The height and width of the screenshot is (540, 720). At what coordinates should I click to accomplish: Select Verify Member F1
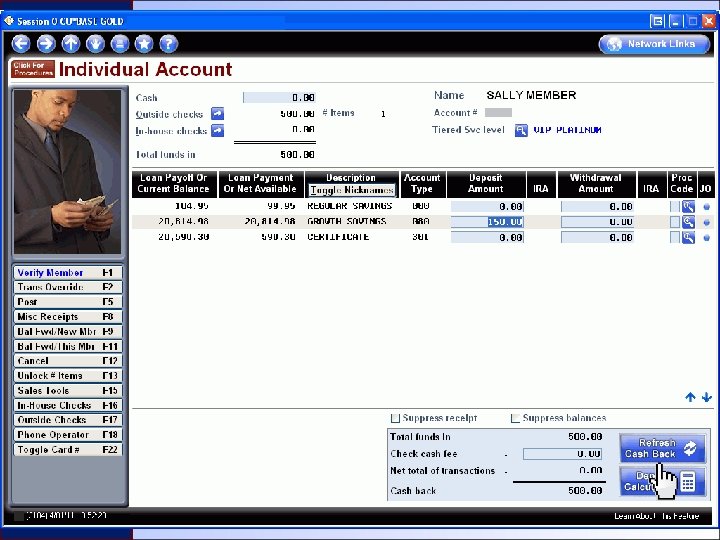click(68, 273)
